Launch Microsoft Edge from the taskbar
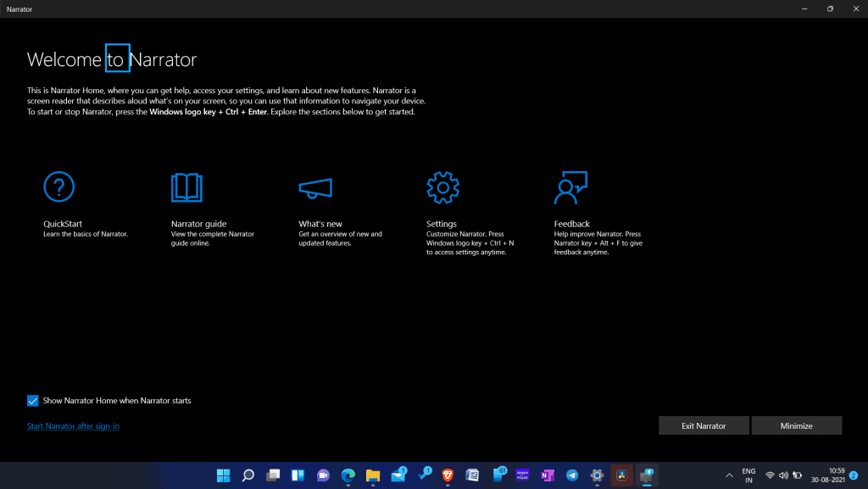 (348, 475)
